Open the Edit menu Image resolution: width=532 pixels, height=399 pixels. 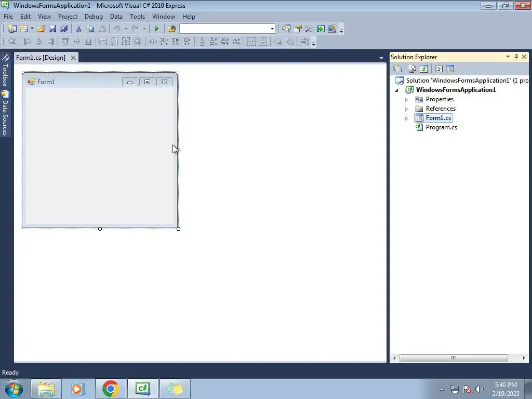25,17
